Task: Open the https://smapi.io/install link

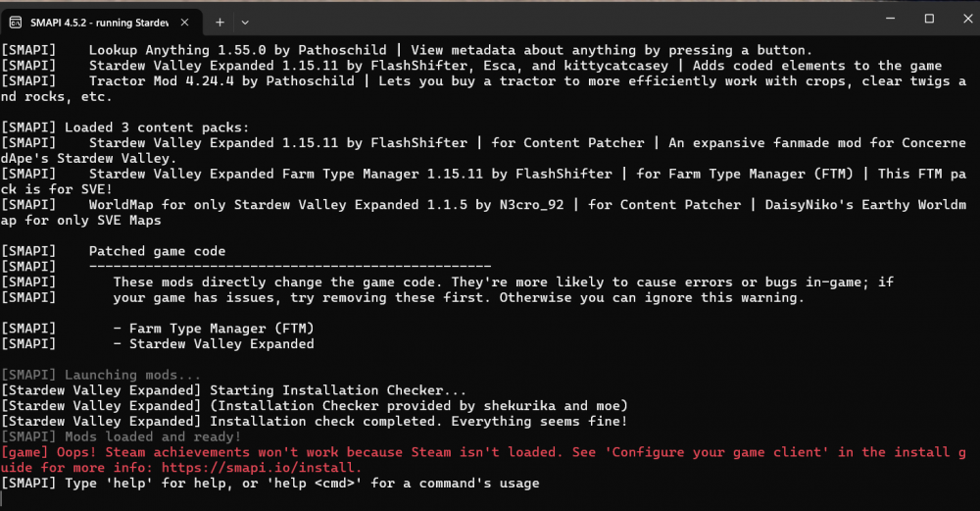Action: 261,468
